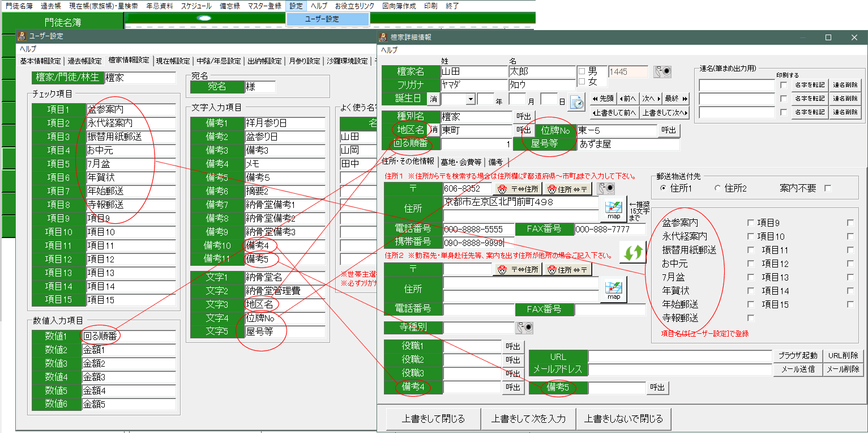Go to next record with 次へ button

pyautogui.click(x=651, y=98)
